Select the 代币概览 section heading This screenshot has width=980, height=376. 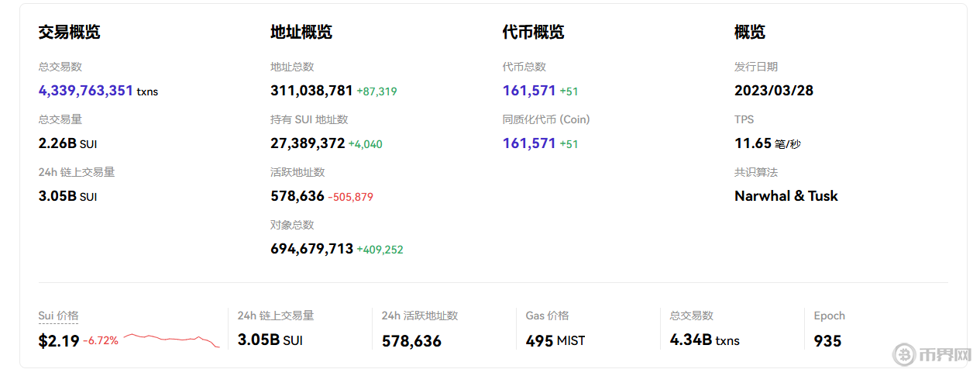[x=533, y=33]
